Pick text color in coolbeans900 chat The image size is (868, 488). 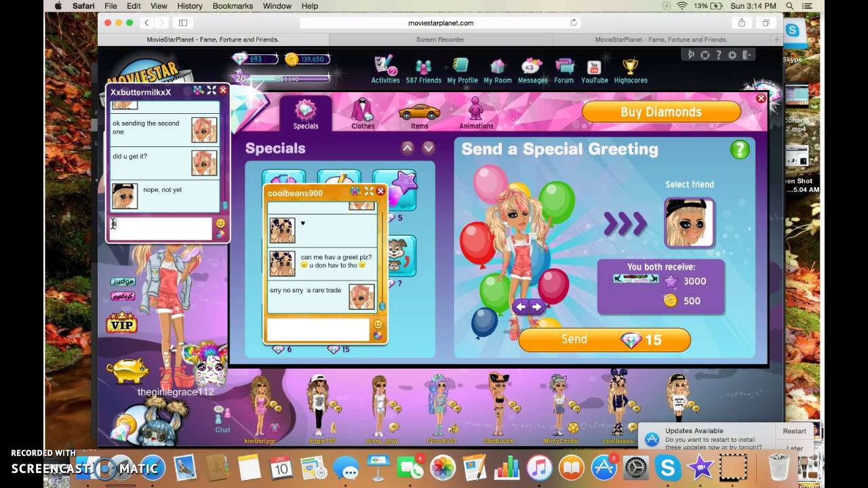[x=378, y=335]
